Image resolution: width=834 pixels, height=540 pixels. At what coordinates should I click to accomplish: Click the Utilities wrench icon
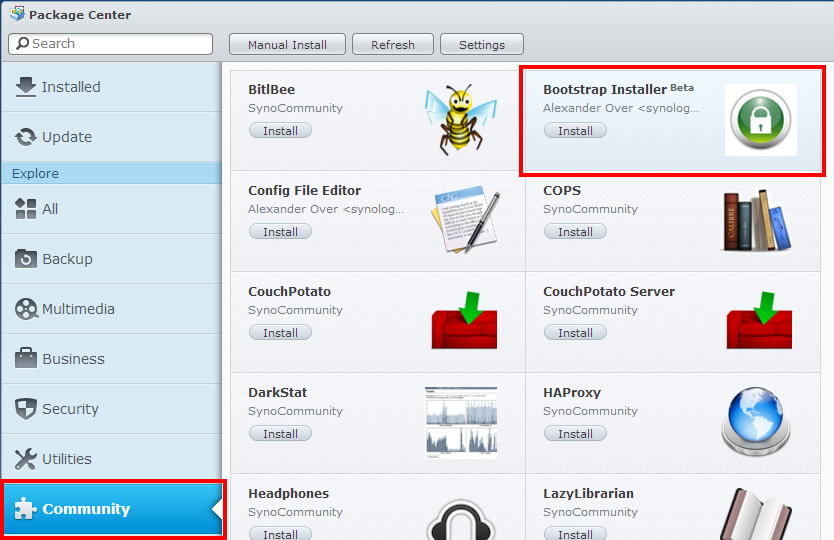(x=26, y=459)
